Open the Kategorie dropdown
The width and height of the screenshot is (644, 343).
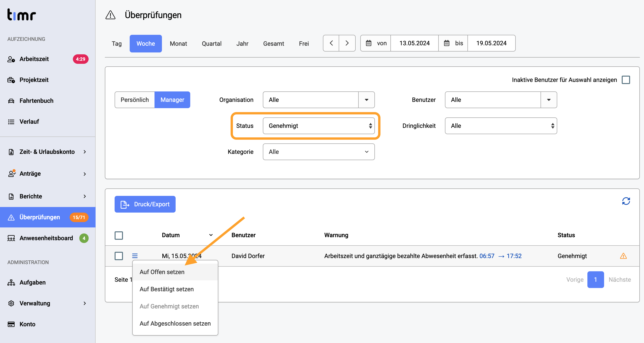(319, 152)
